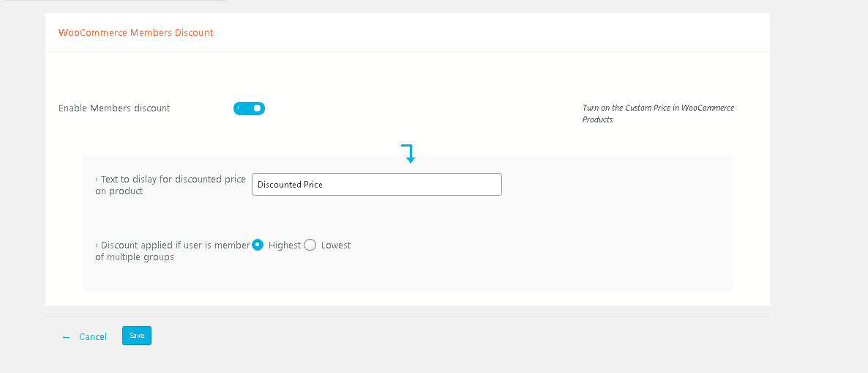The image size is (868, 373).
Task: Click the white knob on the discount switch
Action: pyautogui.click(x=257, y=108)
